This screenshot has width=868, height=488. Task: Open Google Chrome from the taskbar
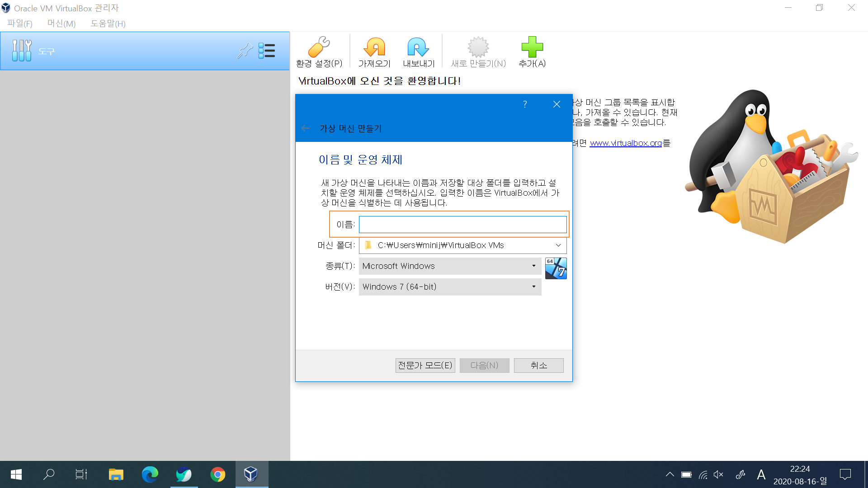click(x=217, y=474)
